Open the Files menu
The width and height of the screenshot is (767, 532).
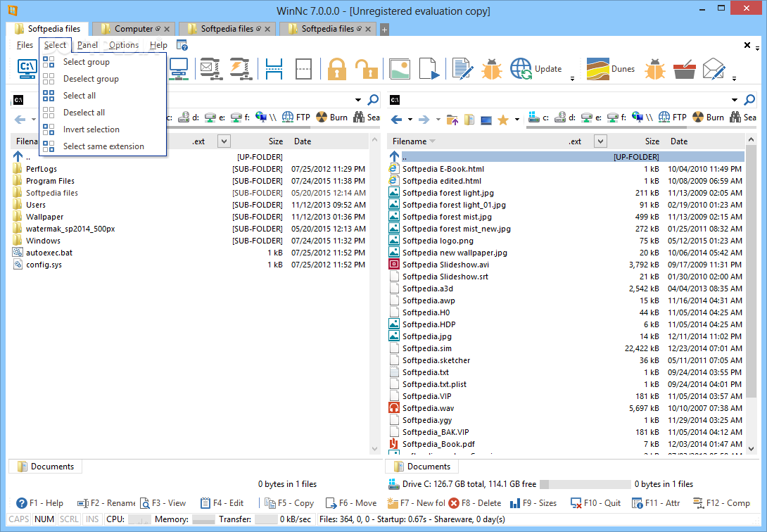click(25, 45)
